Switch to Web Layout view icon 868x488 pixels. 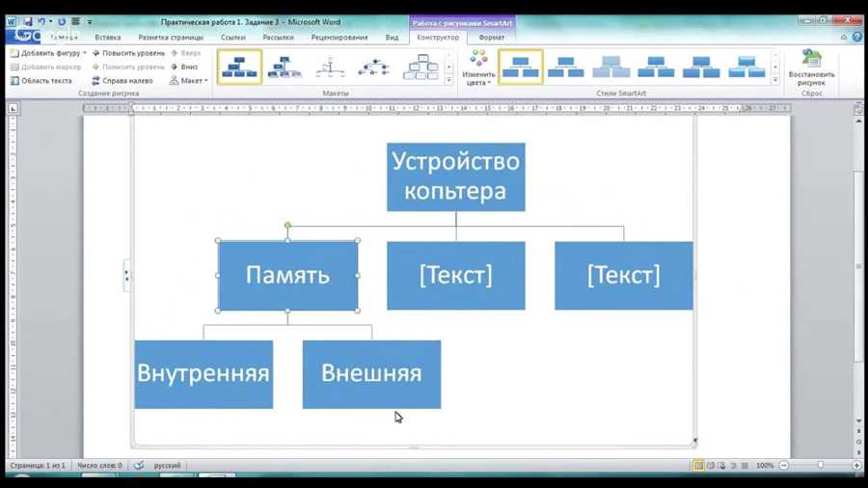(x=721, y=465)
